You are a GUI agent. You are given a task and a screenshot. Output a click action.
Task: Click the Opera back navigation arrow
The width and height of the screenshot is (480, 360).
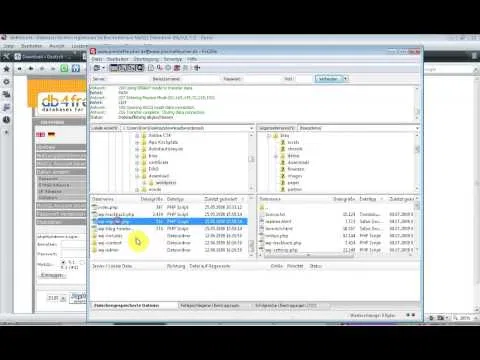point(31,69)
